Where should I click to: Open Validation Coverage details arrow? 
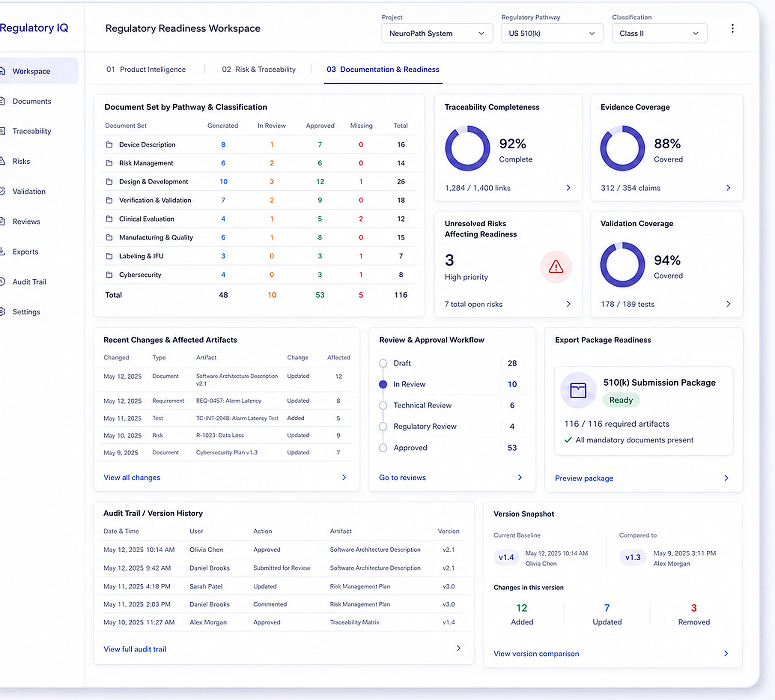[x=728, y=304]
